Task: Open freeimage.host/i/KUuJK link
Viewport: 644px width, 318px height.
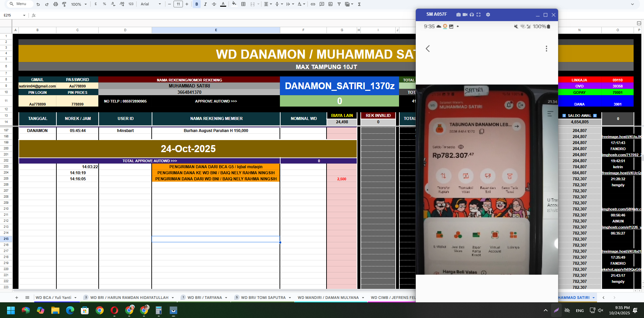Action: pyautogui.click(x=621, y=137)
